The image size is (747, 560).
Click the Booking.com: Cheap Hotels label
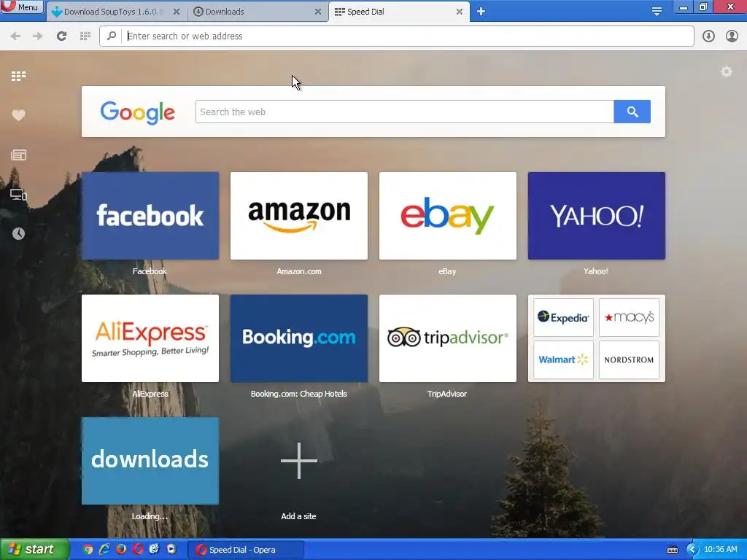click(298, 394)
